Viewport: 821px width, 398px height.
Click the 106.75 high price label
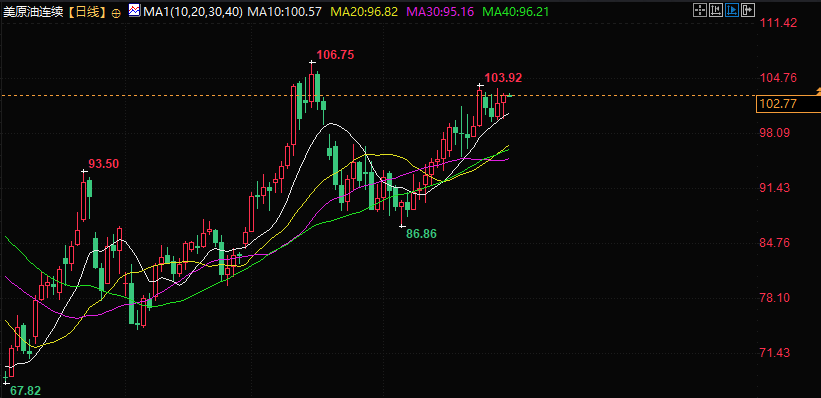tap(336, 54)
